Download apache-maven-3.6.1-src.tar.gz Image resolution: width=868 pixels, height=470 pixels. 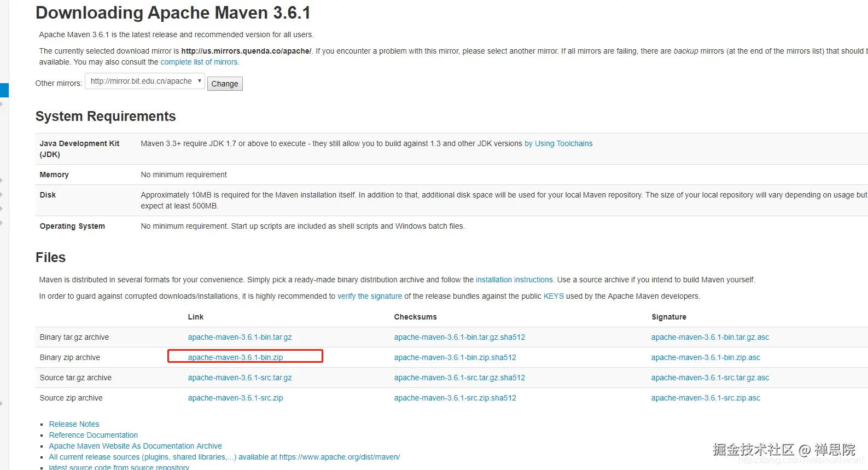[x=240, y=378]
